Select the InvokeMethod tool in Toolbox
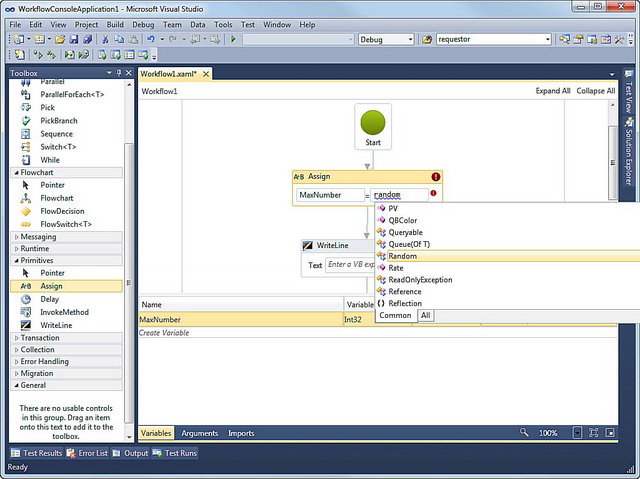The image size is (640, 479). point(67,312)
